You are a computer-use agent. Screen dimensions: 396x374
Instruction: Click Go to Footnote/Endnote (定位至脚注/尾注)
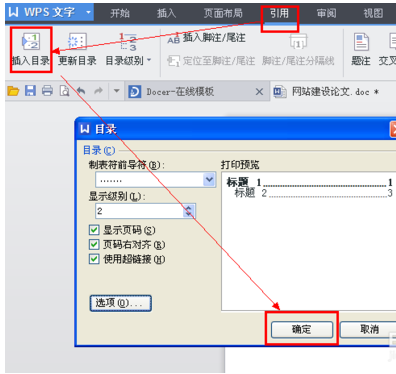click(x=211, y=61)
